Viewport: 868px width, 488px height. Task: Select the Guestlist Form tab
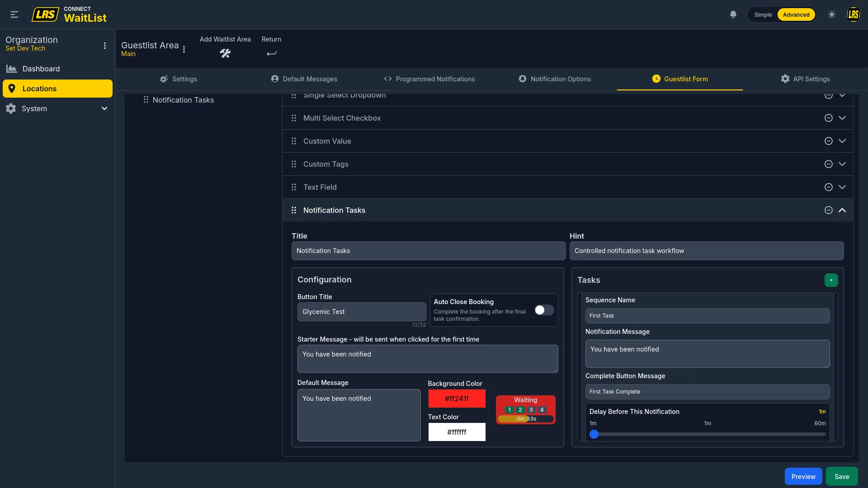(680, 79)
